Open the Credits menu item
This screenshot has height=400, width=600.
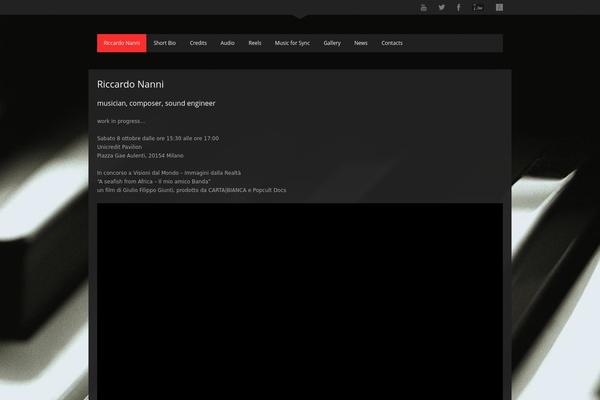(x=198, y=43)
